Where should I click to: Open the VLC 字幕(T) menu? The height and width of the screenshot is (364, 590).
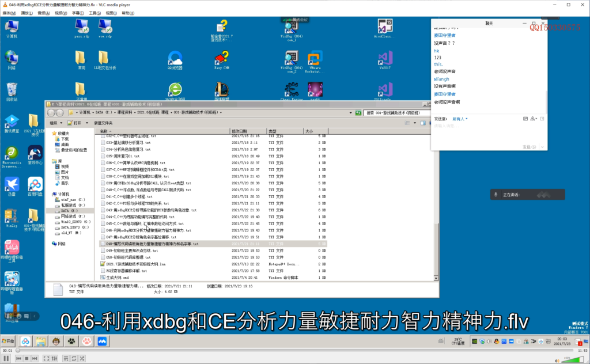(78, 13)
